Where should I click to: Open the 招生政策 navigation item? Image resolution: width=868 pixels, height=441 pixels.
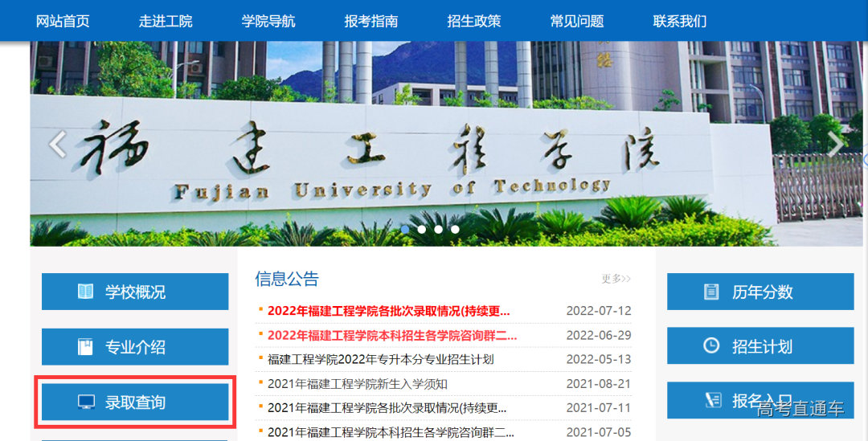point(474,22)
